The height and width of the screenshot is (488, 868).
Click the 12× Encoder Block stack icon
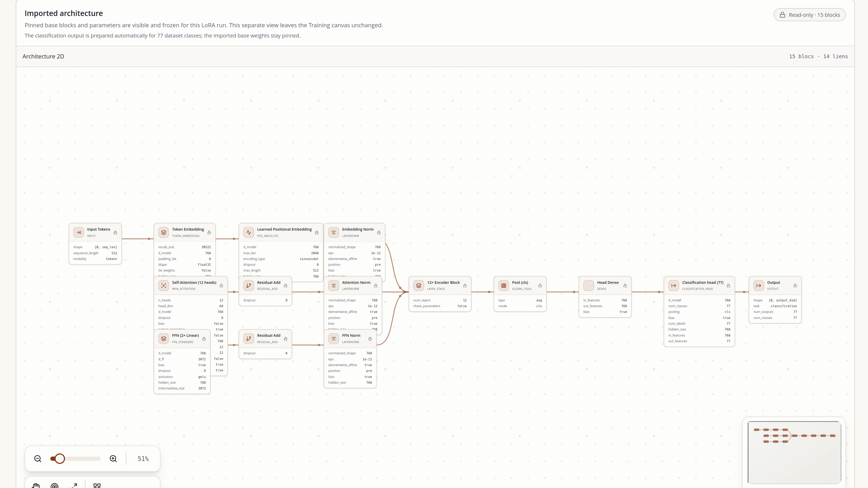pos(419,286)
